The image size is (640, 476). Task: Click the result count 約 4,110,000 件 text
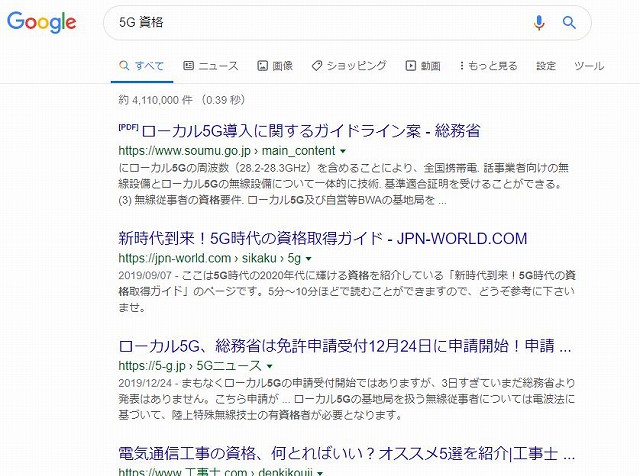coord(155,100)
